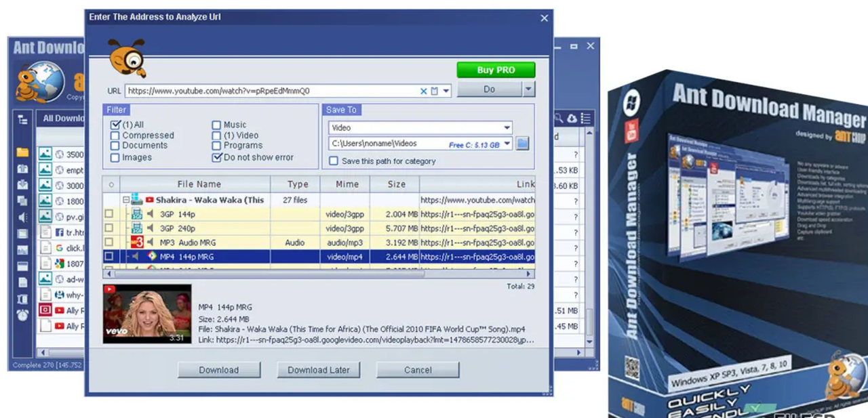Screen dimensions: 868x418
Task: Enable the Music filter checkbox
Action: click(x=216, y=125)
